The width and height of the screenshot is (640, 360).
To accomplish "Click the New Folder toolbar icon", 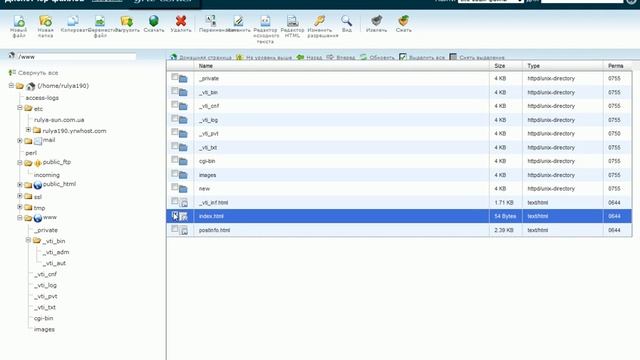I will 45,21.
